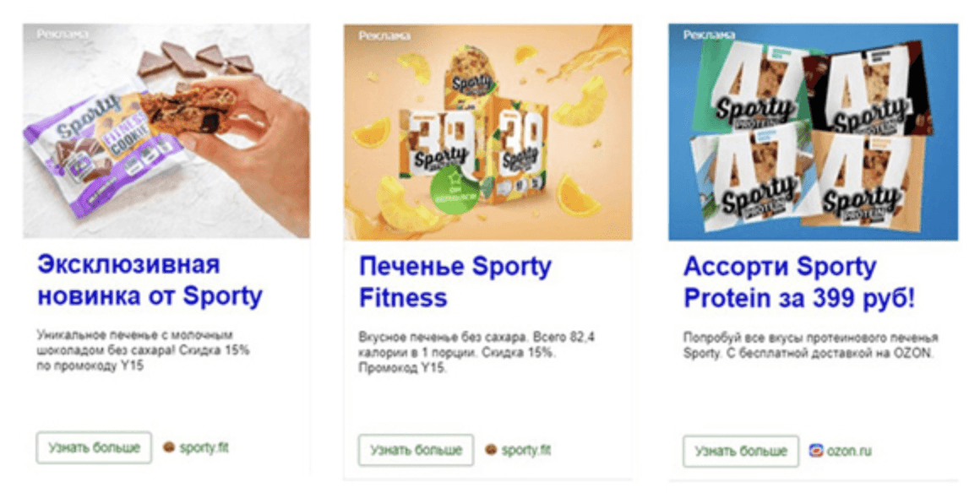This screenshot has height=498, width=980.
Task: Click 'Реклама' label on the middle ad image
Action: (x=384, y=35)
